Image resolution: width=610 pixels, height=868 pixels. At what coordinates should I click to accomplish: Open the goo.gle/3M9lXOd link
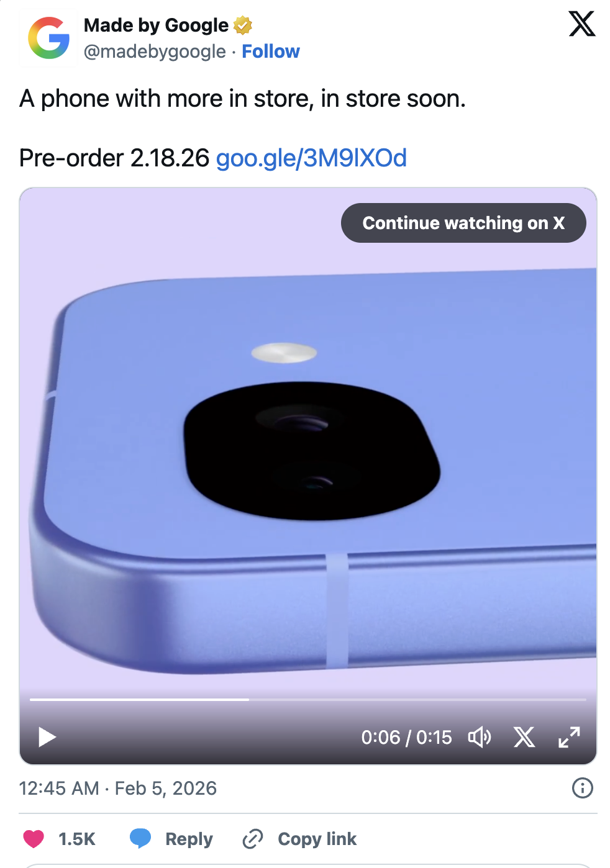[311, 158]
